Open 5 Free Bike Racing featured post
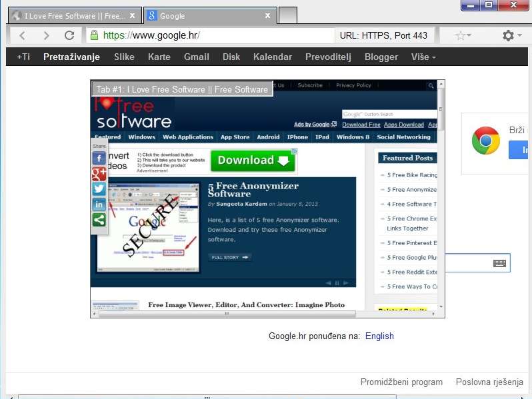Image resolution: width=532 pixels, height=399 pixels. pos(412,175)
